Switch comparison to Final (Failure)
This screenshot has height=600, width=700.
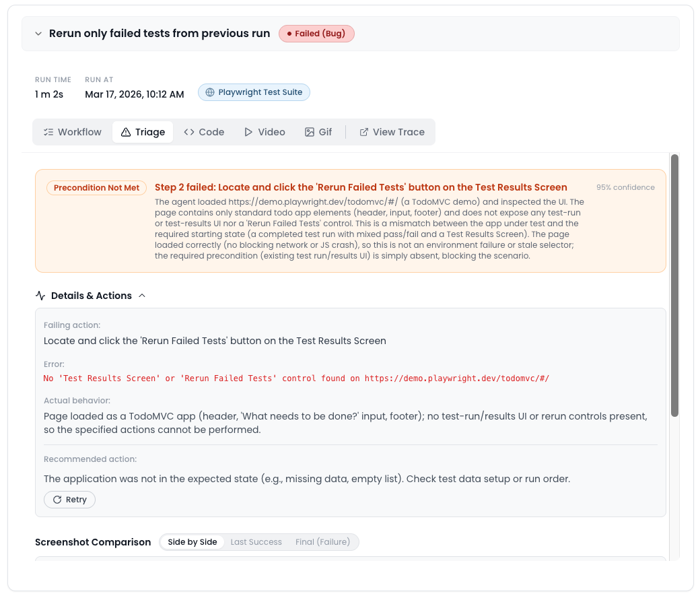pos(322,542)
